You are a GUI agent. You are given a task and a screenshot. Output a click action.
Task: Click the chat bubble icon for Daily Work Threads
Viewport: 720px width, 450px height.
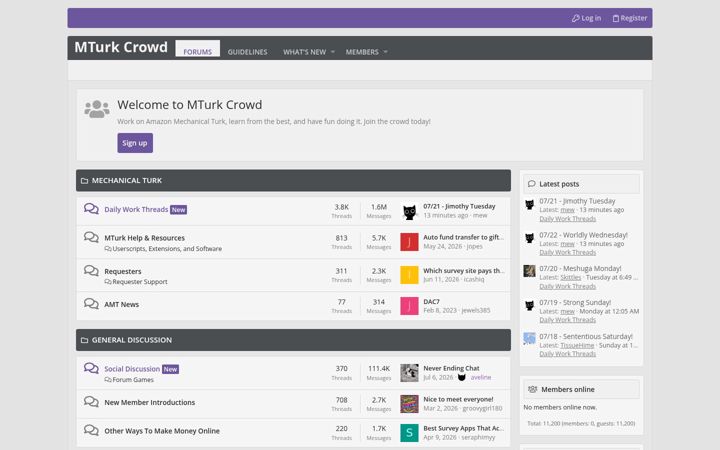point(91,209)
